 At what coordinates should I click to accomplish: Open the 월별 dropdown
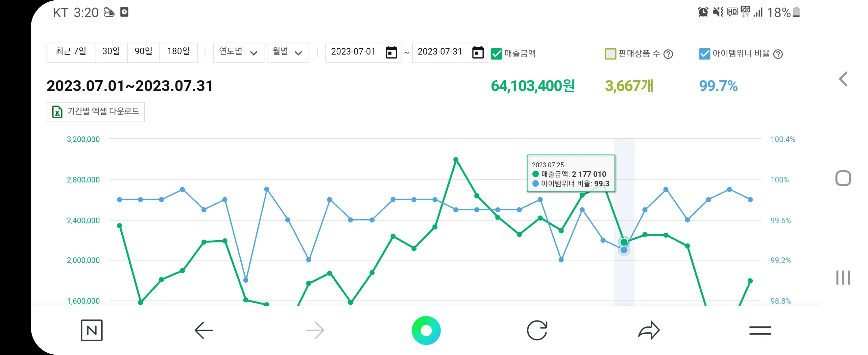pyautogui.click(x=288, y=53)
